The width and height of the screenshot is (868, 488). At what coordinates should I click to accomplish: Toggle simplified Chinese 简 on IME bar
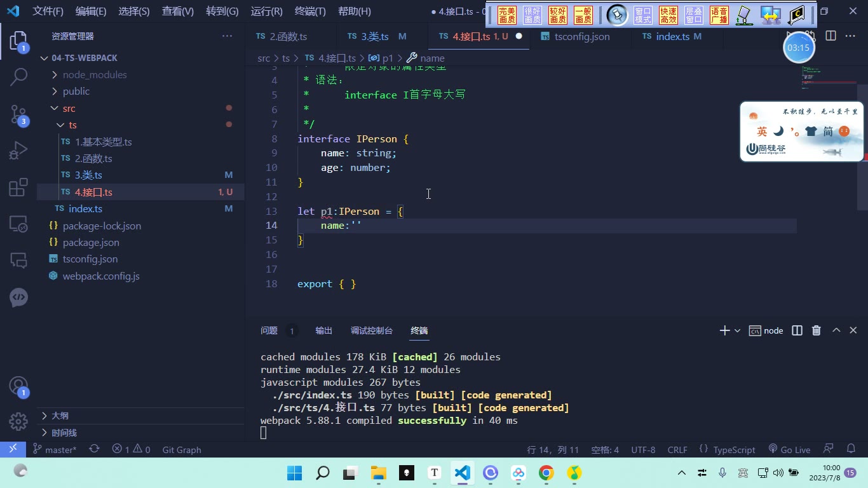828,132
